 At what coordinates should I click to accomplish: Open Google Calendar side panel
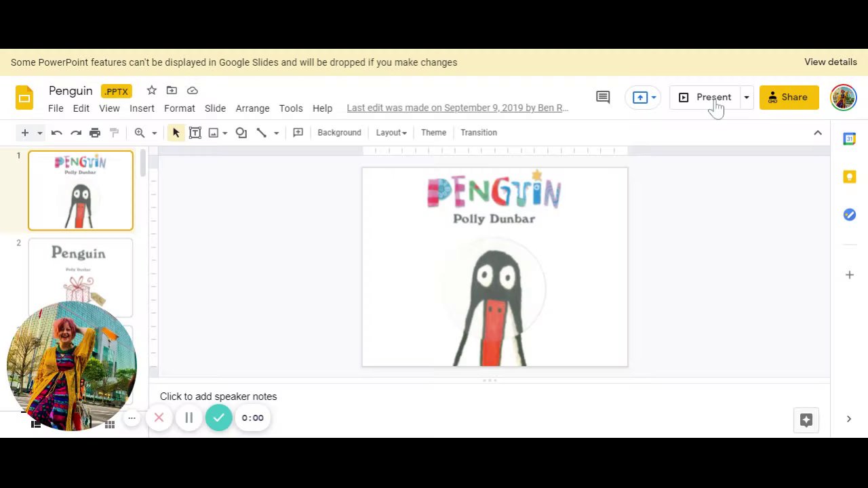tap(849, 139)
